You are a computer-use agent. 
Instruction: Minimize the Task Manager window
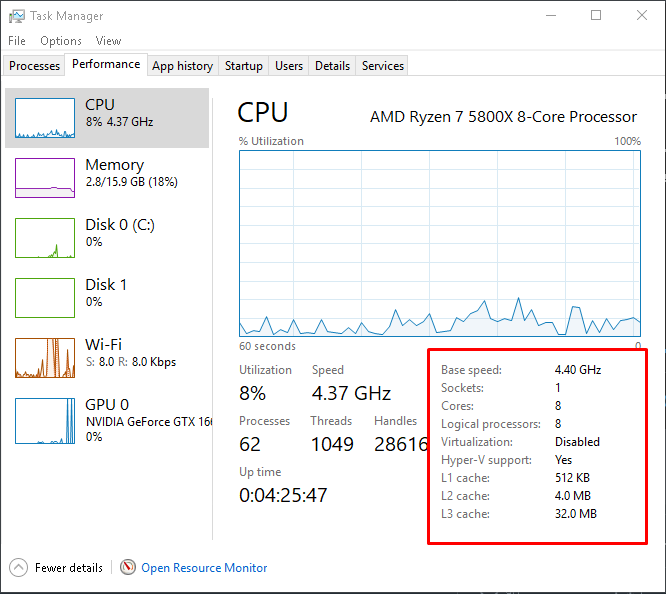tap(551, 15)
